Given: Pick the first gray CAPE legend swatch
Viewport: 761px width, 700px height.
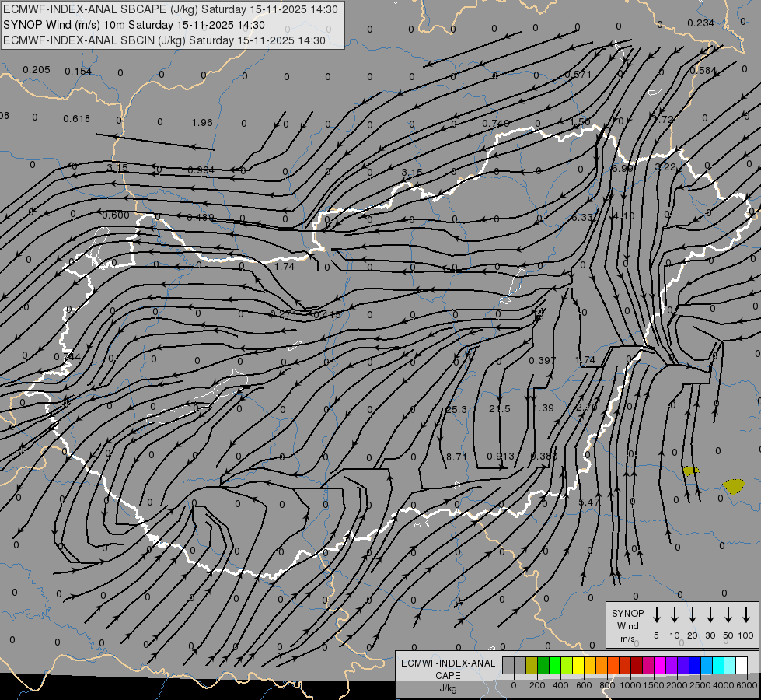Looking at the screenshot, I should pyautogui.click(x=508, y=665).
